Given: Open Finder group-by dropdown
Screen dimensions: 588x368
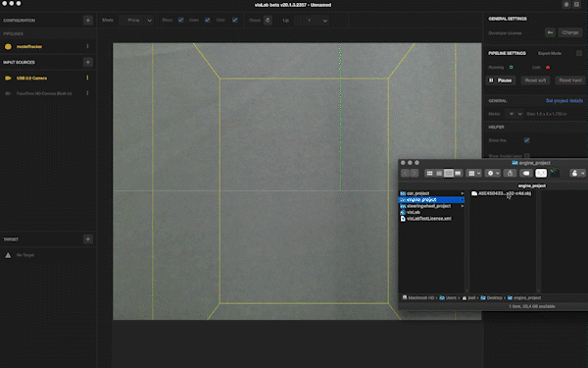Looking at the screenshot, I should tap(474, 173).
